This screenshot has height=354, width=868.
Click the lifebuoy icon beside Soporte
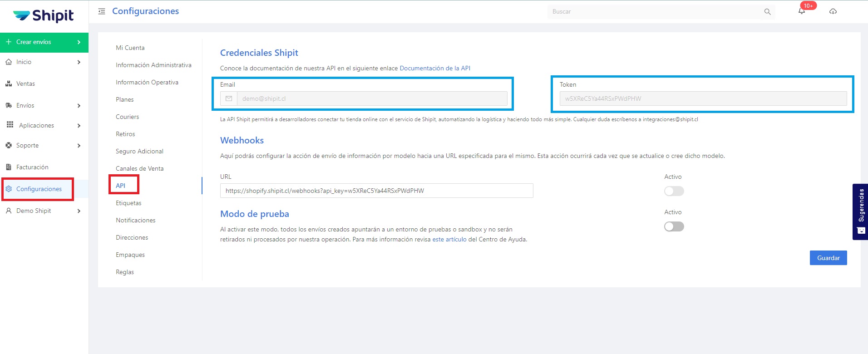(9, 145)
